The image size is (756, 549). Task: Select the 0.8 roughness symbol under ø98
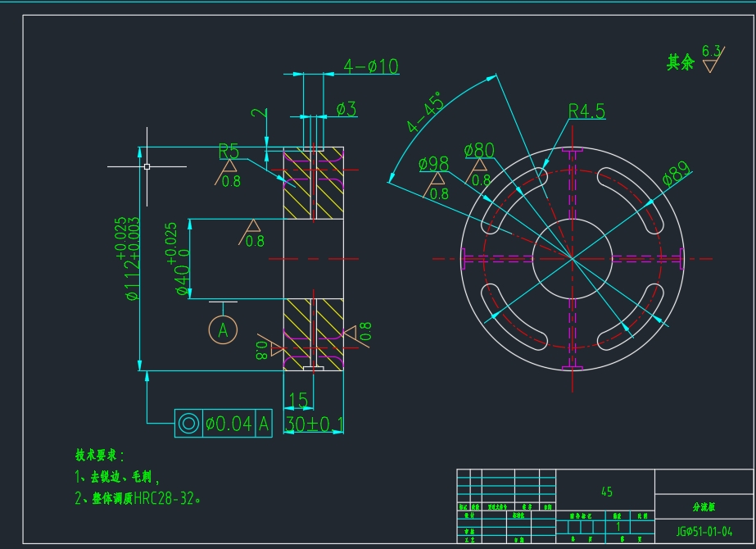436,186
